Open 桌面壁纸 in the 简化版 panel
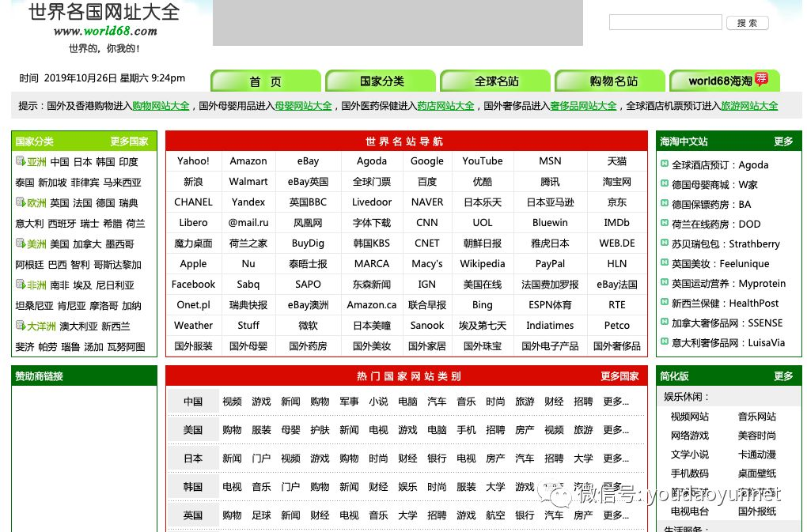 [x=757, y=474]
